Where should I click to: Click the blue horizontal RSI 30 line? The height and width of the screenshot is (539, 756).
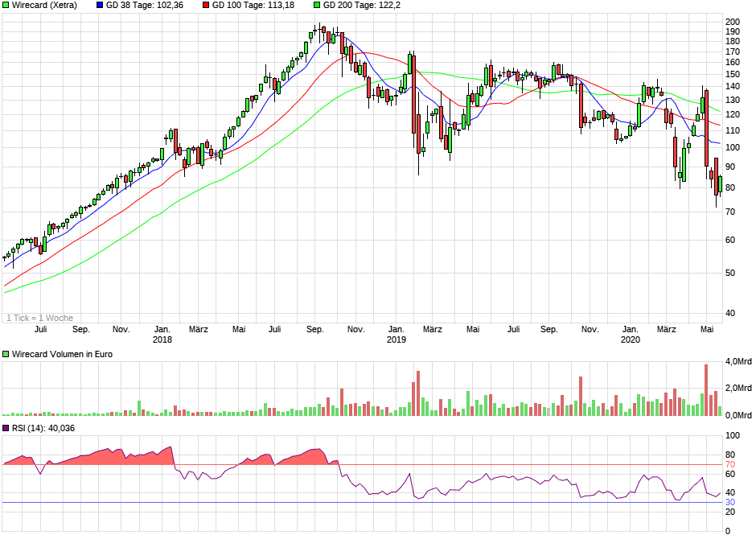click(363, 502)
